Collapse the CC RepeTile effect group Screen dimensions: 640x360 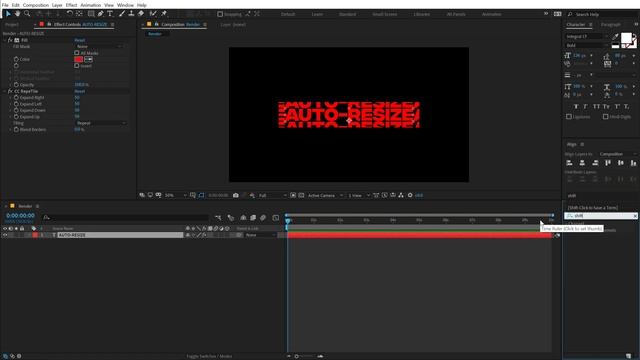[x=5, y=91]
